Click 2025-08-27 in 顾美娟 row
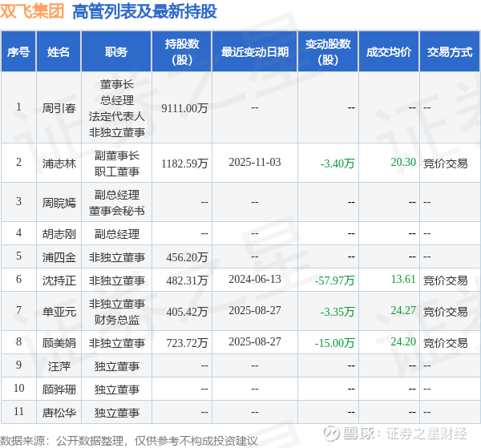 click(255, 341)
